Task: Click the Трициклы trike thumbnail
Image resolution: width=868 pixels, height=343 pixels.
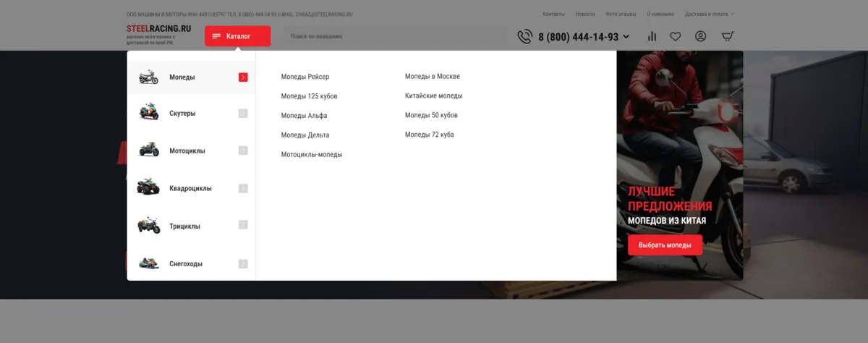Action: point(148,225)
